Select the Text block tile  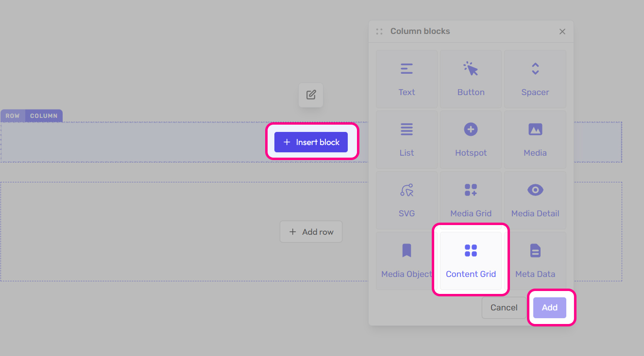pyautogui.click(x=407, y=79)
